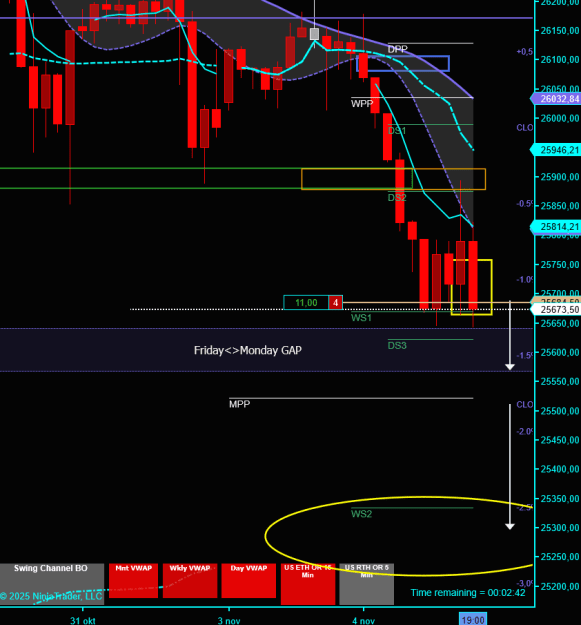
Task: Click the 26032,84 purple price marker
Action: [555, 98]
